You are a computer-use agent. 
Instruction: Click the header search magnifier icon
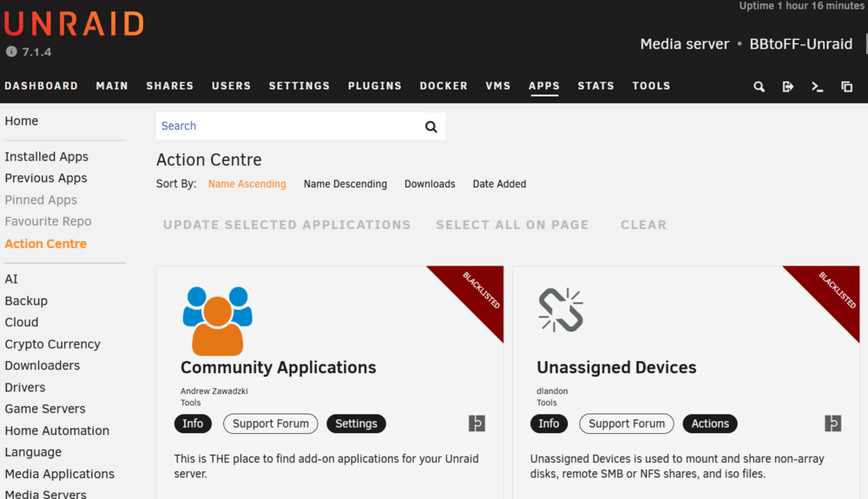point(759,87)
